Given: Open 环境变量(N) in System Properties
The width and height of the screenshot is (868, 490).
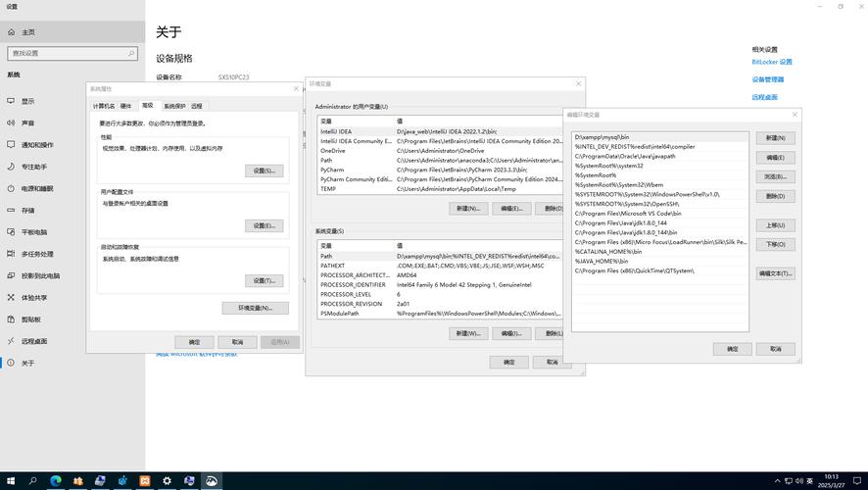Looking at the screenshot, I should tap(255, 308).
